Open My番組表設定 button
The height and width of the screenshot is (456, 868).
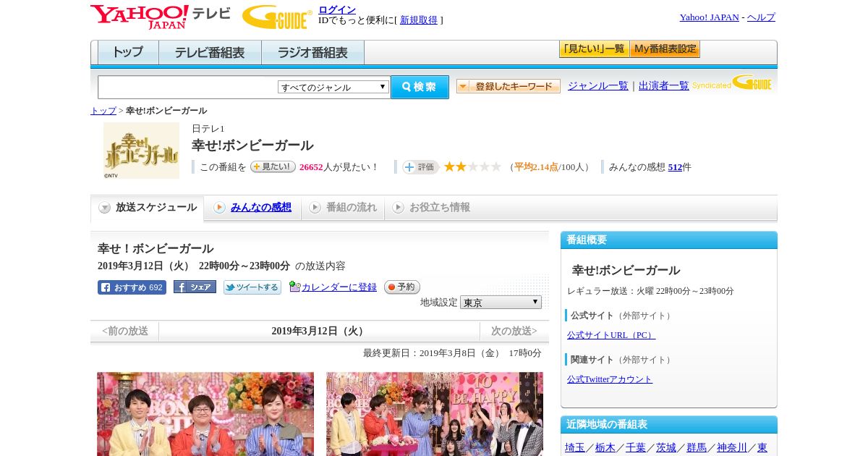tap(665, 49)
